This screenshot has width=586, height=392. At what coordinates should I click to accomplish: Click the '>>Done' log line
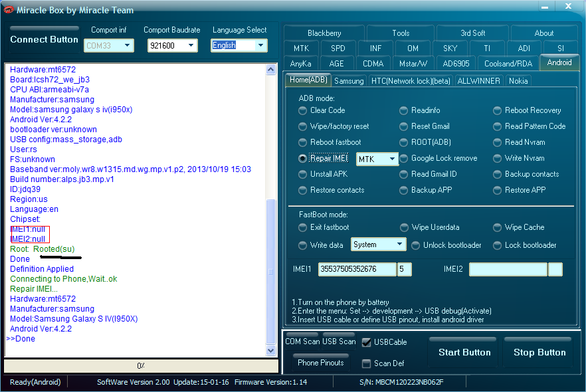tap(21, 339)
